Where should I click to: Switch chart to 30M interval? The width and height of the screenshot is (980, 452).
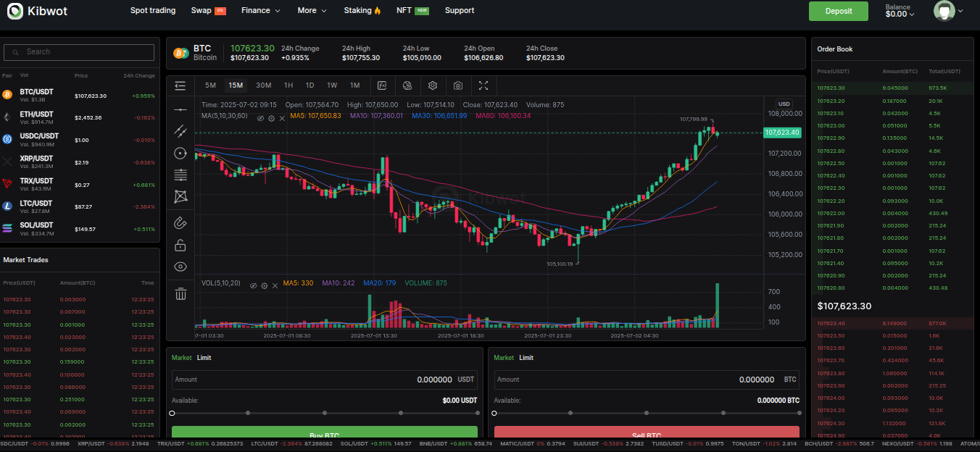click(x=264, y=85)
